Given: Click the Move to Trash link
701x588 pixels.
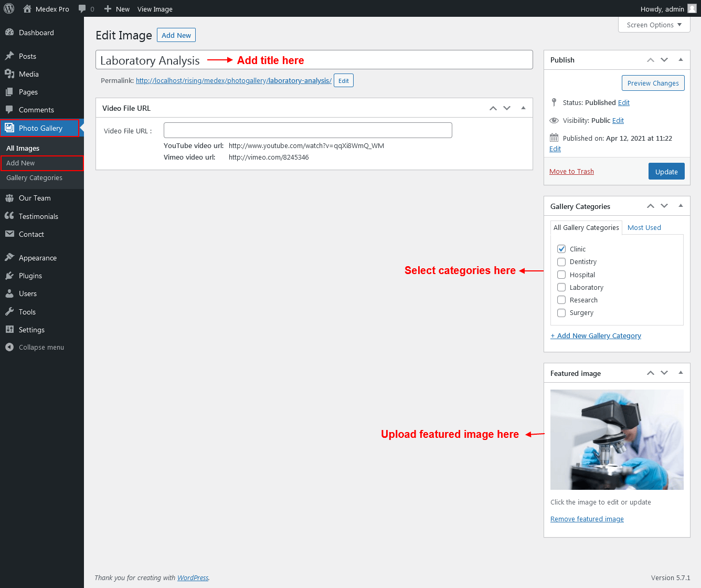Looking at the screenshot, I should click(x=571, y=172).
